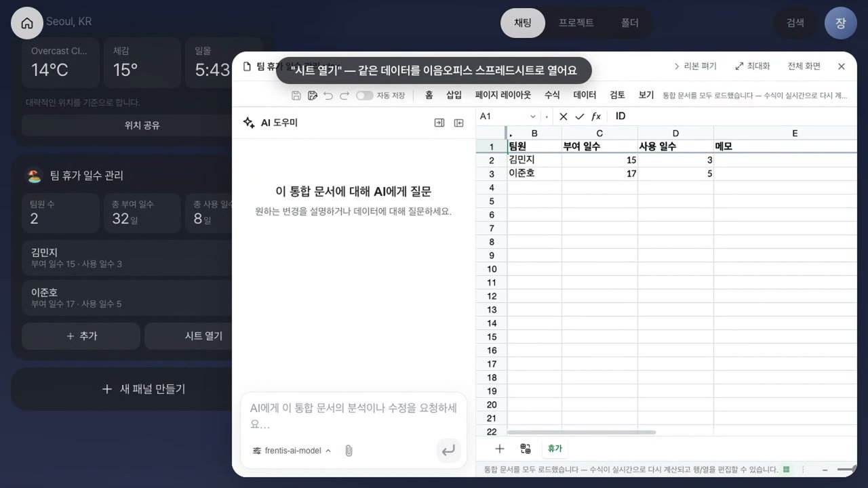Click the save icon in spreadsheet toolbar

296,96
